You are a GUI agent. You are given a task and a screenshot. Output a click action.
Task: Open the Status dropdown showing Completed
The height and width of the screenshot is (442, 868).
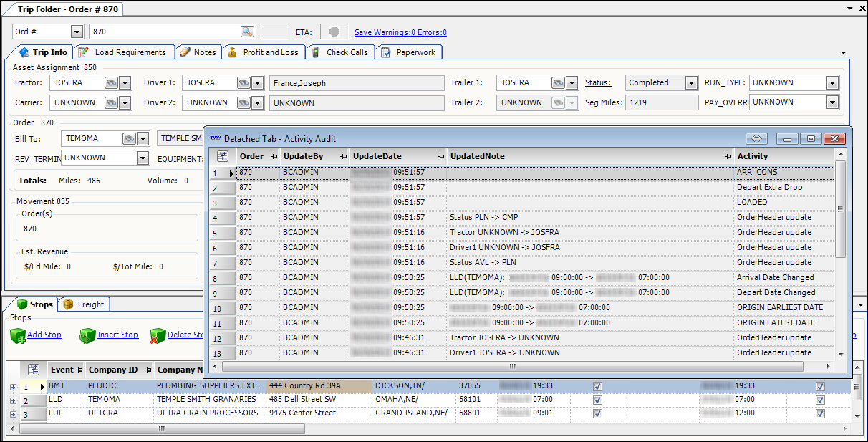point(690,83)
